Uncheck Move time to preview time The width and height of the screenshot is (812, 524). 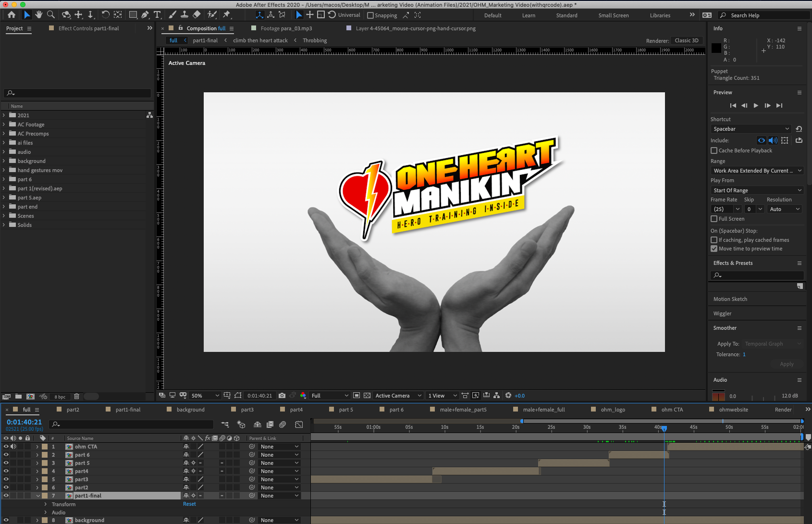[714, 249]
